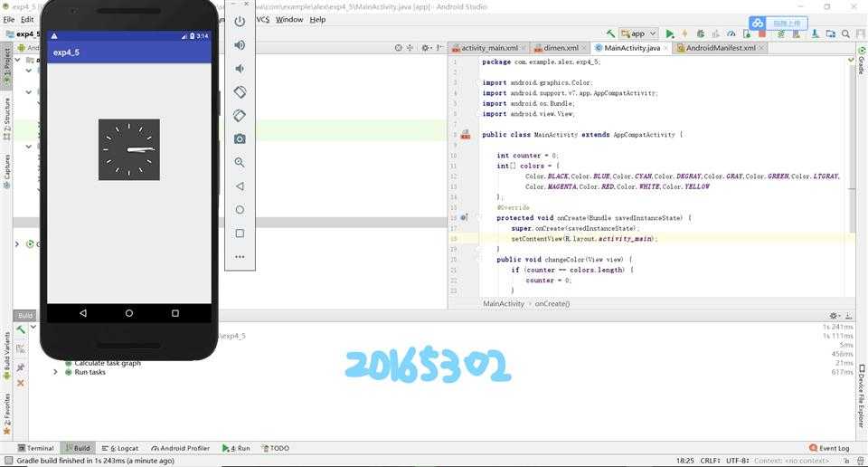The image size is (868, 467).
Task: Open the TODO tool window
Action: [275, 448]
